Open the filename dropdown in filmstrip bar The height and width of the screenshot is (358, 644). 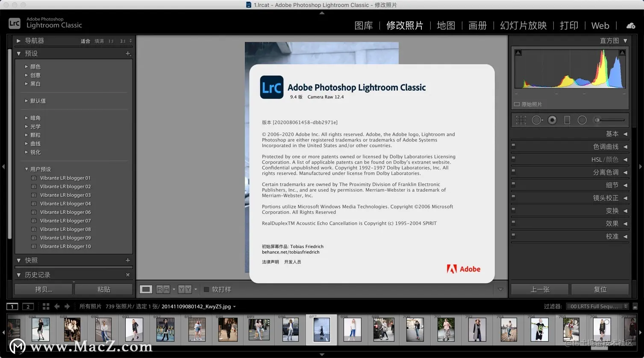coord(234,307)
